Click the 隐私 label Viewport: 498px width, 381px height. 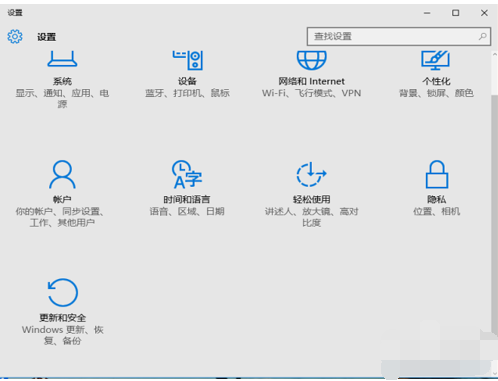pos(437,199)
